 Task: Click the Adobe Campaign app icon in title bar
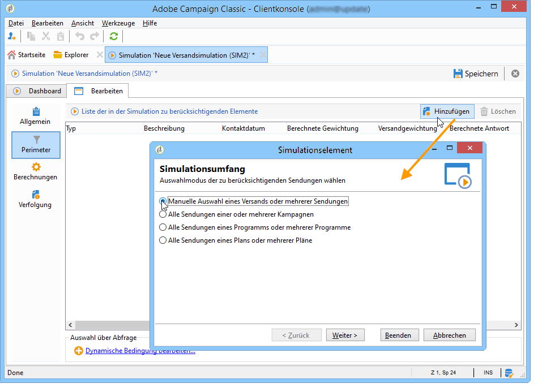click(x=10, y=8)
